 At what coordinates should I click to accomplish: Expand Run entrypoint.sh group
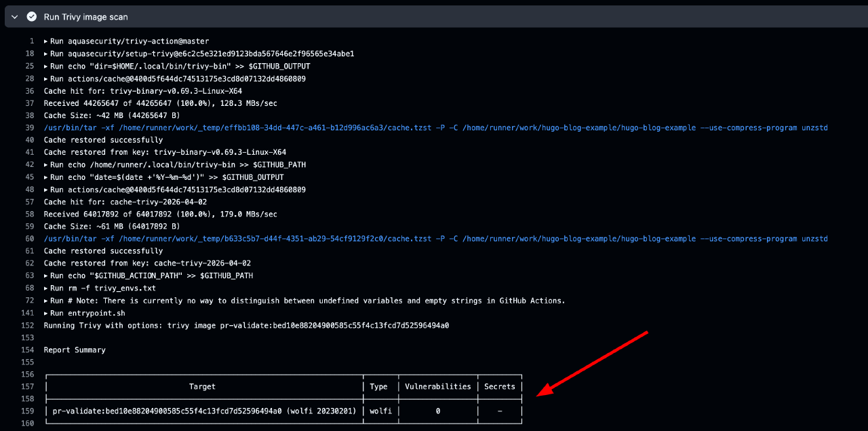pos(84,313)
